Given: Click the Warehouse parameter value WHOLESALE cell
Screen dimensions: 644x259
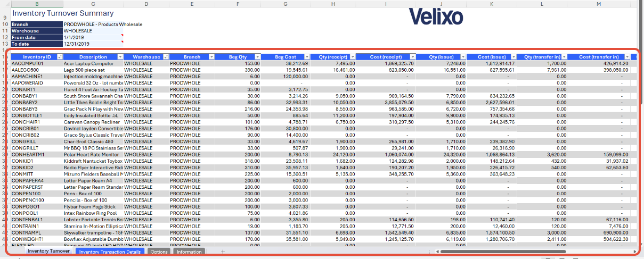Looking at the screenshot, I should (x=93, y=31).
